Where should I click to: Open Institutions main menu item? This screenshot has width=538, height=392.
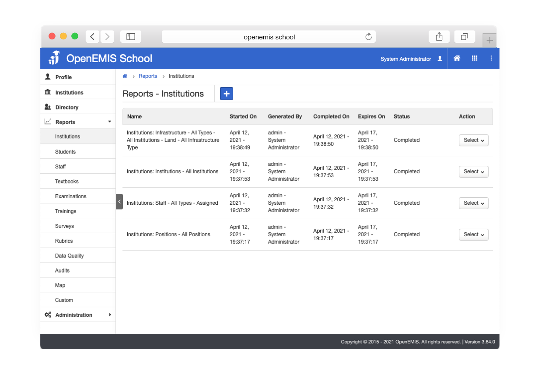click(x=78, y=92)
